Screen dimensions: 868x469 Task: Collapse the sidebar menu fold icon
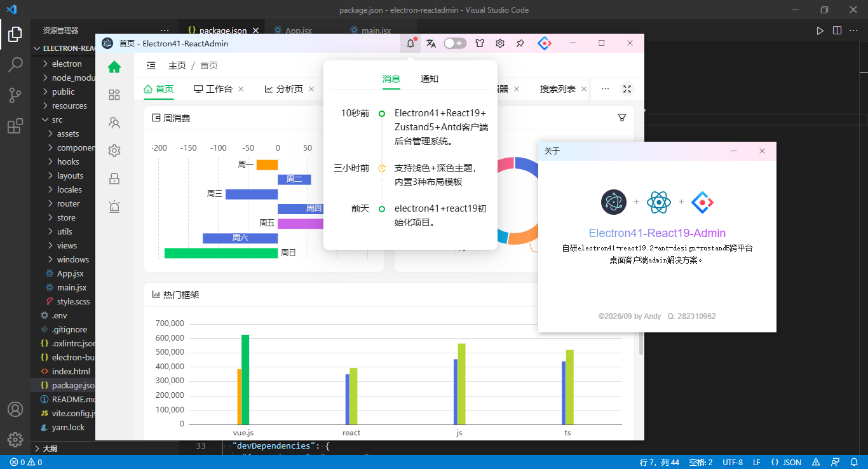pos(151,65)
